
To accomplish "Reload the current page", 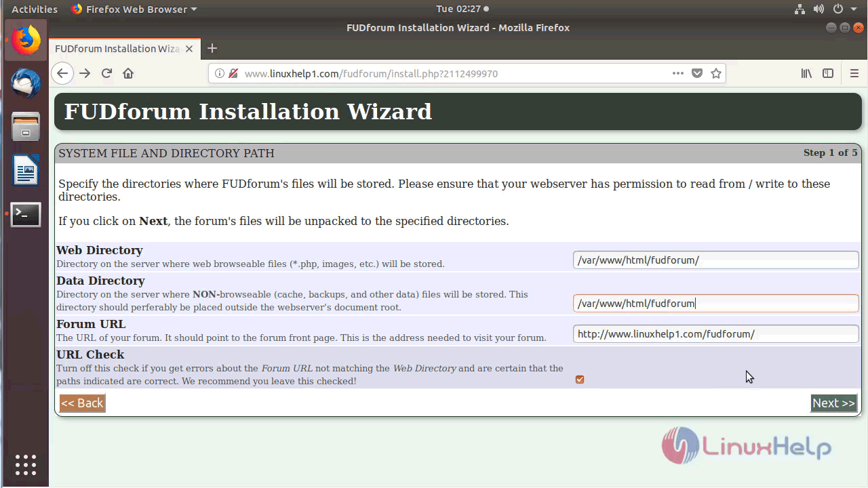I will tap(106, 73).
